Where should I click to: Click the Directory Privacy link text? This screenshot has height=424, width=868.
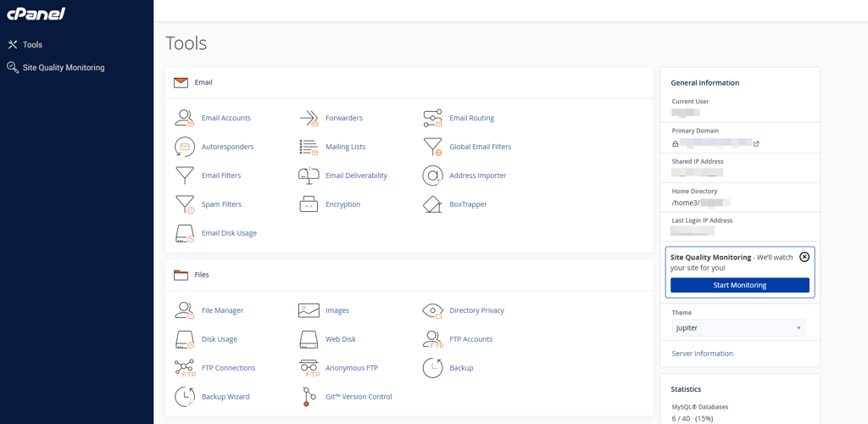point(476,310)
